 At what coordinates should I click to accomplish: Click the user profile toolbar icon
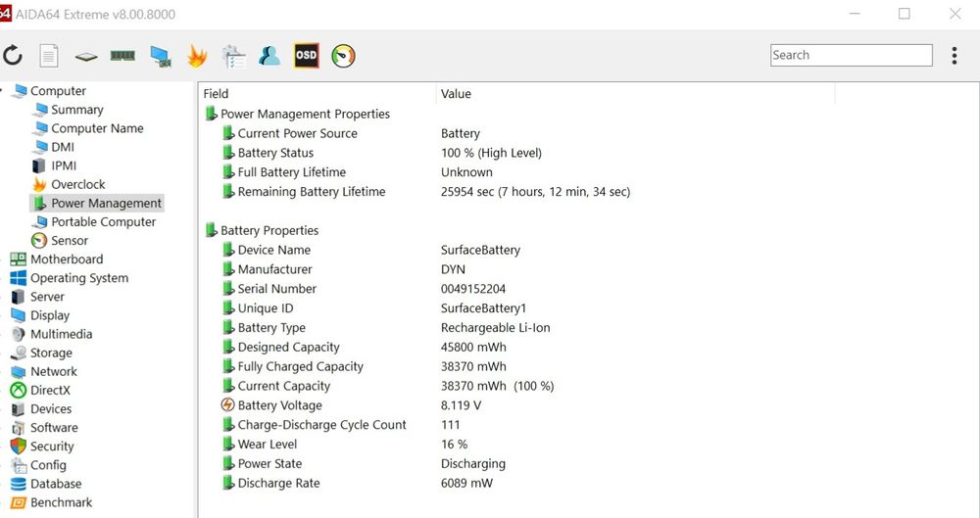269,56
